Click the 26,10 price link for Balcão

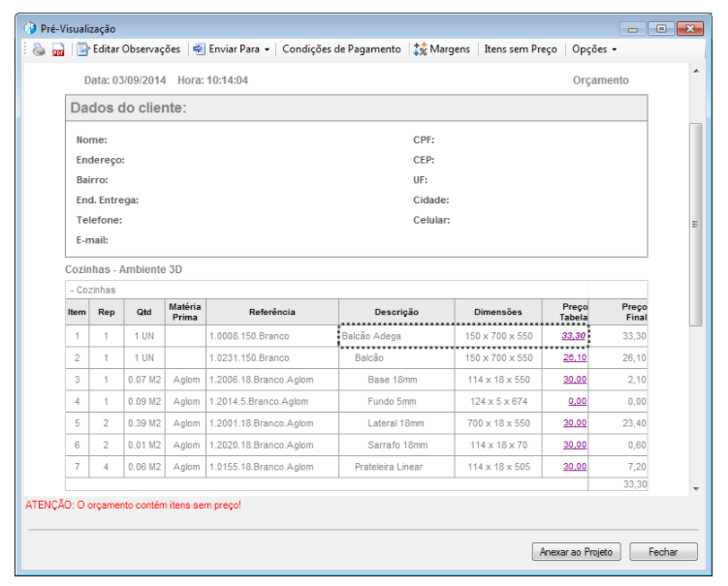[575, 357]
